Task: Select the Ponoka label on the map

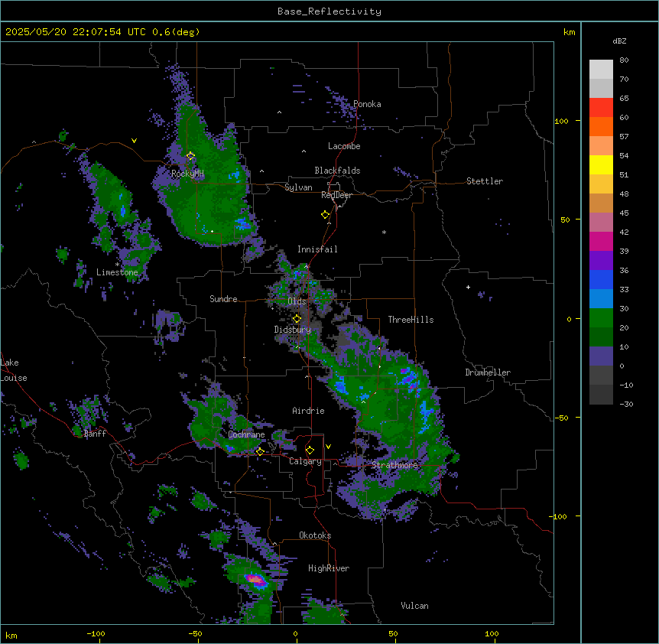Action: 367,104
